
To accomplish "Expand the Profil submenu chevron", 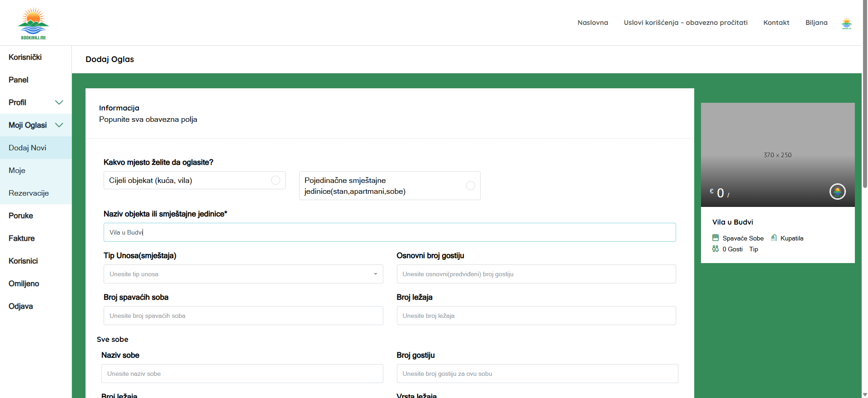I will coord(59,102).
